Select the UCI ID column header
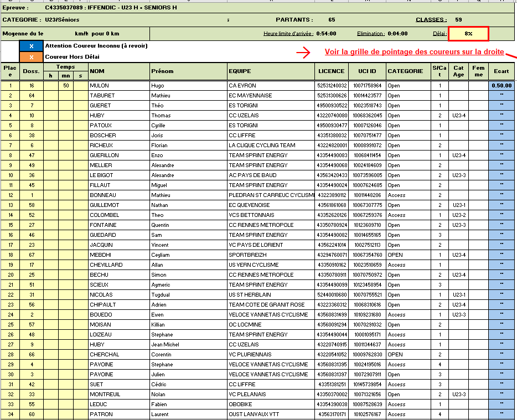 [x=366, y=71]
